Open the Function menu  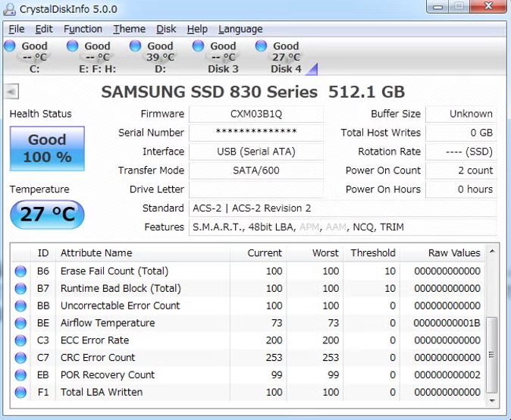pos(83,29)
